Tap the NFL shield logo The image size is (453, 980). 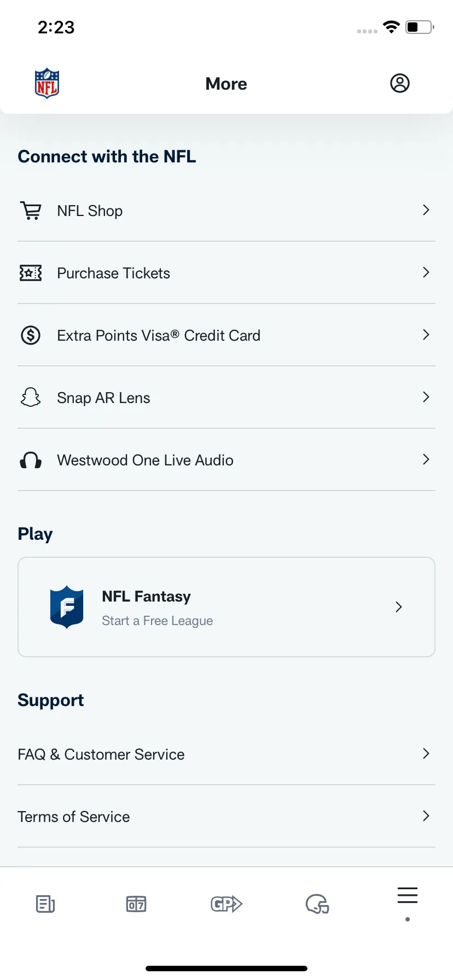(47, 83)
